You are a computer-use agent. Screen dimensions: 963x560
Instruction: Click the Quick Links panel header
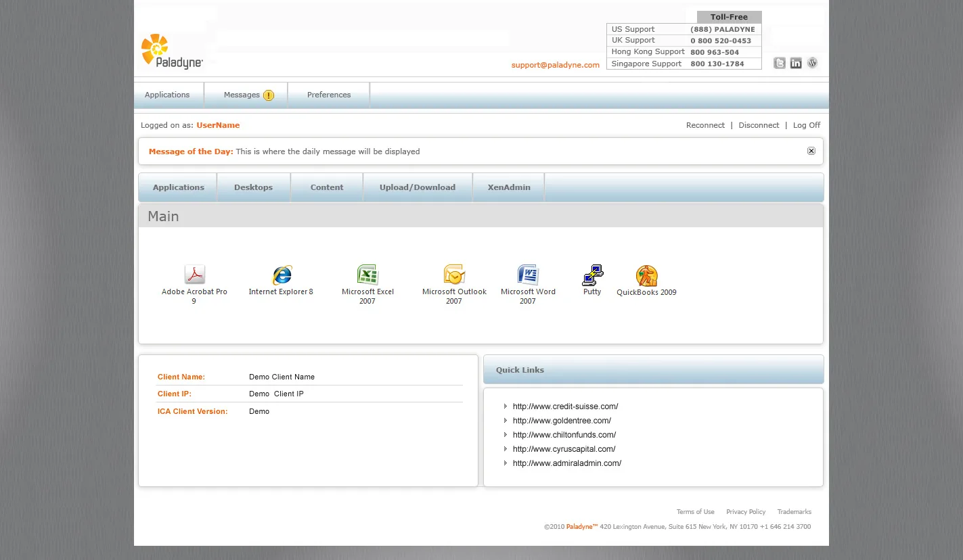pyautogui.click(x=654, y=370)
